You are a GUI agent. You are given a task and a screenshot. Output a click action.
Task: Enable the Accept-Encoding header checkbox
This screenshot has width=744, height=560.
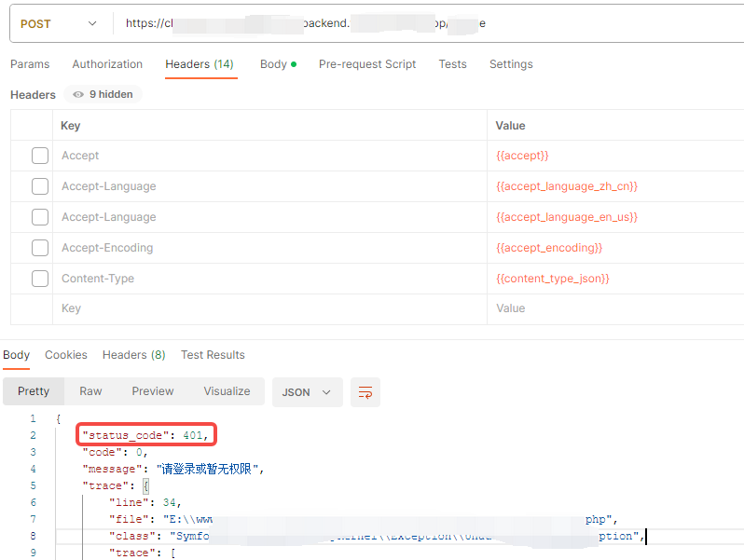pyautogui.click(x=40, y=248)
